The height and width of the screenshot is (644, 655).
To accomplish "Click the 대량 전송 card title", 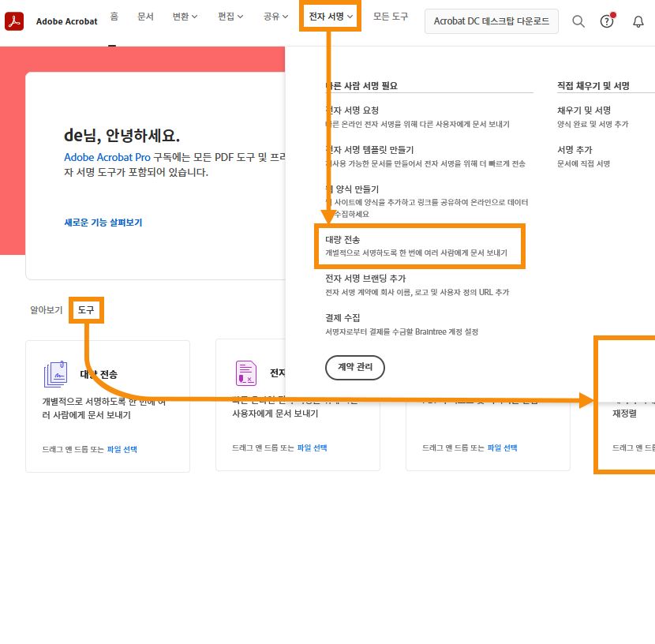I will 99,374.
